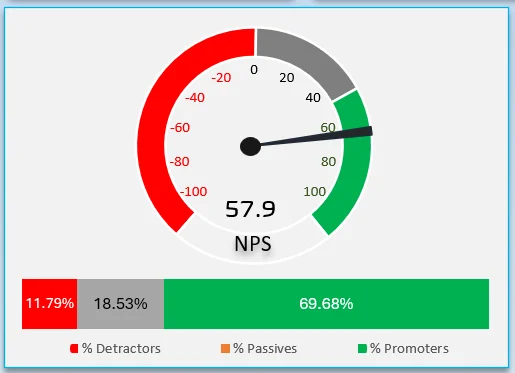The image size is (515, 373).
Task: Click the 20 gauge scale label
Action: pos(287,78)
